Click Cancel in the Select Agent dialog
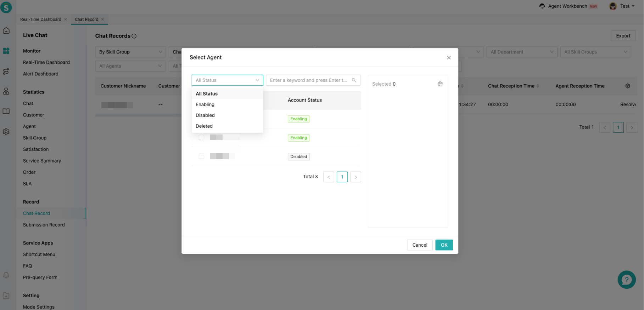 [419, 245]
